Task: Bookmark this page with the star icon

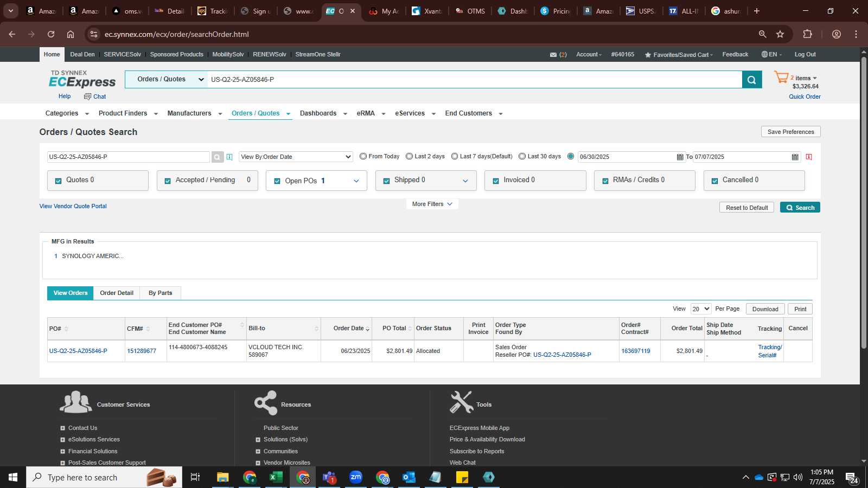Action: coord(780,34)
